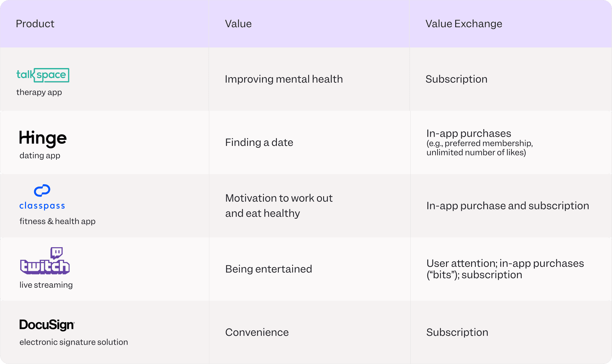Click the "live streaming" label
612x364 pixels.
click(46, 285)
